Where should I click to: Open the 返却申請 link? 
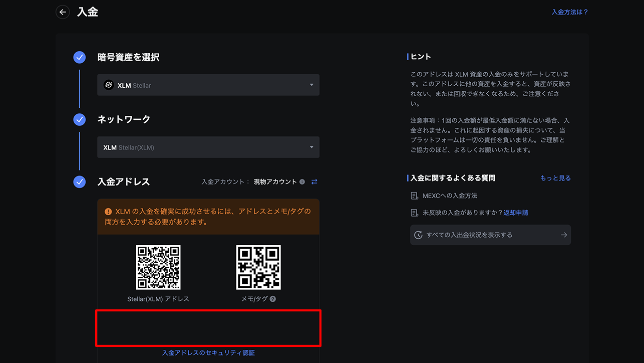click(516, 213)
